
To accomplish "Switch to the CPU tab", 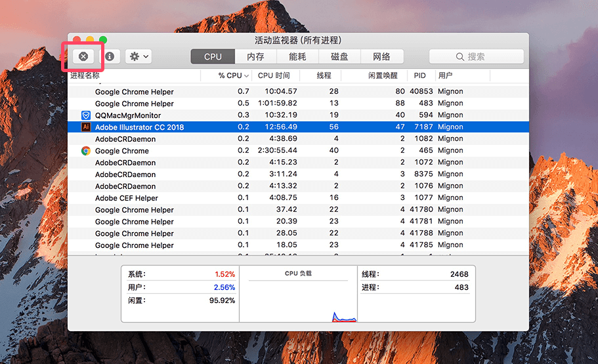I will tap(213, 56).
